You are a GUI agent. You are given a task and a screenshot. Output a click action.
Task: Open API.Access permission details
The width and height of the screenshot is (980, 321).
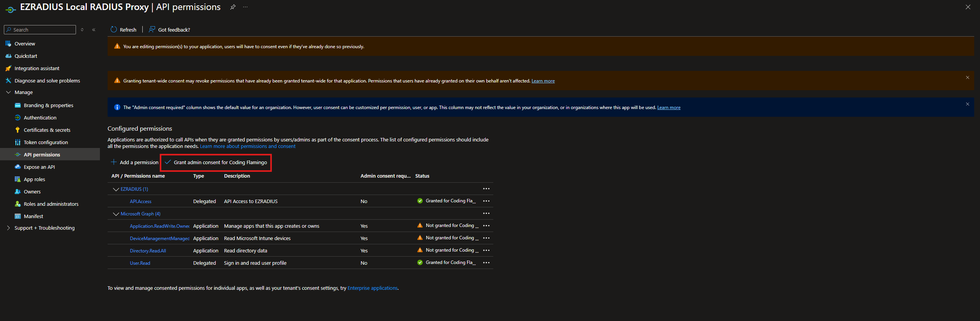[x=140, y=202]
